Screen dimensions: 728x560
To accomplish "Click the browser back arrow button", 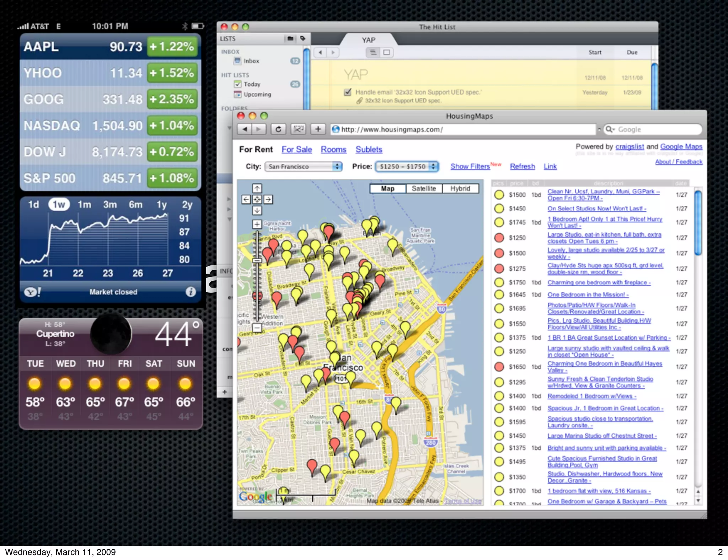I will pyautogui.click(x=245, y=129).
